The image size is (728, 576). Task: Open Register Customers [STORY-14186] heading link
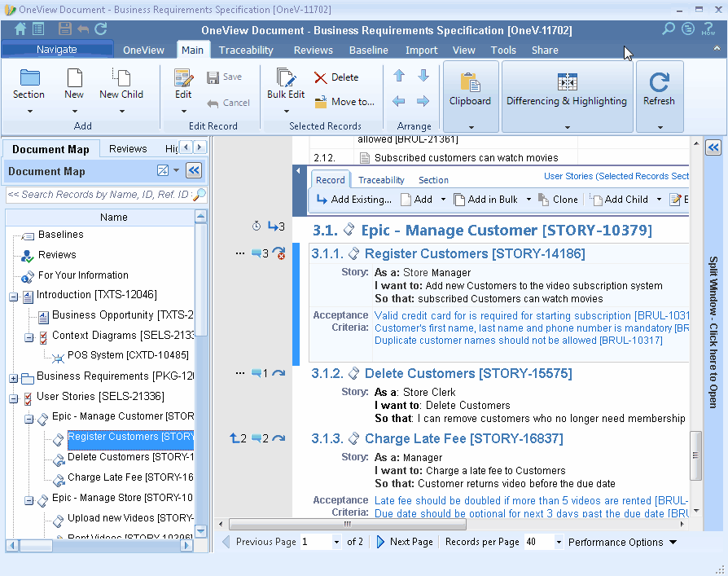tap(475, 253)
